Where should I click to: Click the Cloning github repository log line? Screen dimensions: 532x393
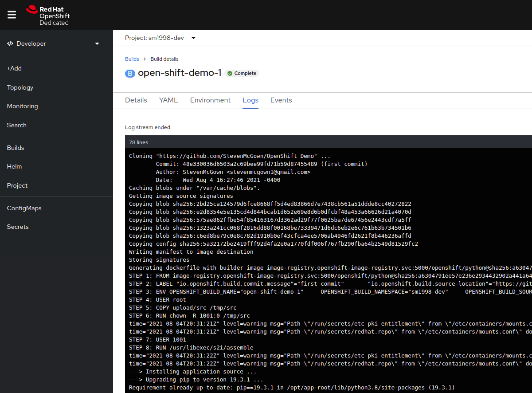230,156
